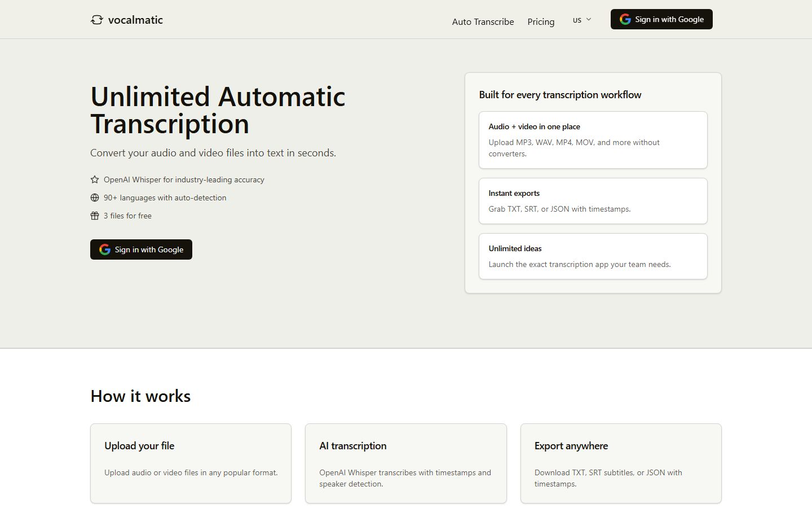Click the Google logo in header sign-in button
This screenshot has width=812, height=508.
(625, 19)
